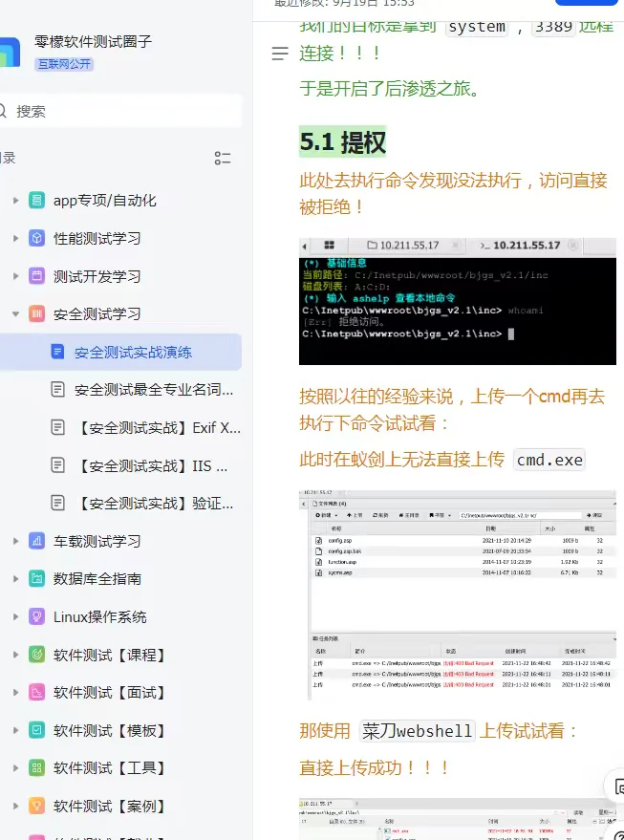This screenshot has height=840, width=624.
Task: Click the Exif X document icon
Action: (57, 427)
